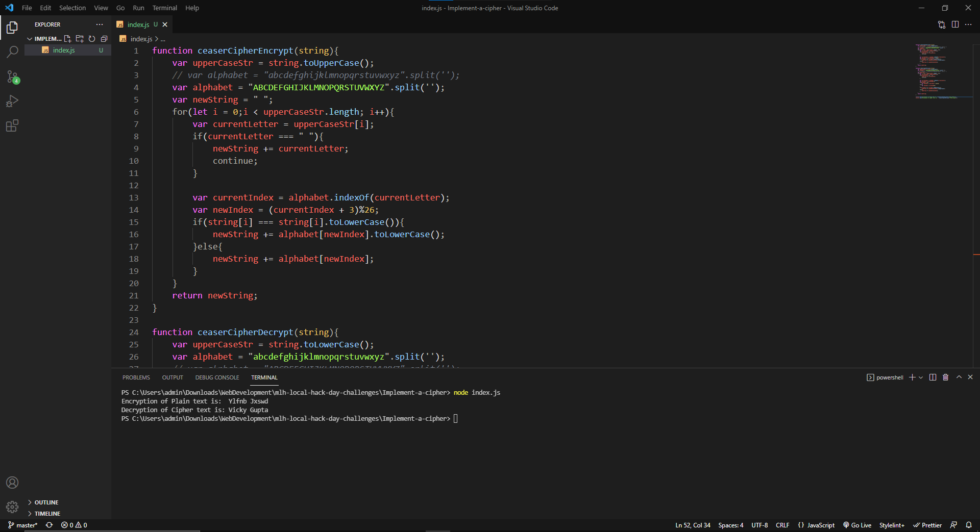The width and height of the screenshot is (980, 532).
Task: Switch to the PROBLEMS panel tab
Action: coord(136,377)
